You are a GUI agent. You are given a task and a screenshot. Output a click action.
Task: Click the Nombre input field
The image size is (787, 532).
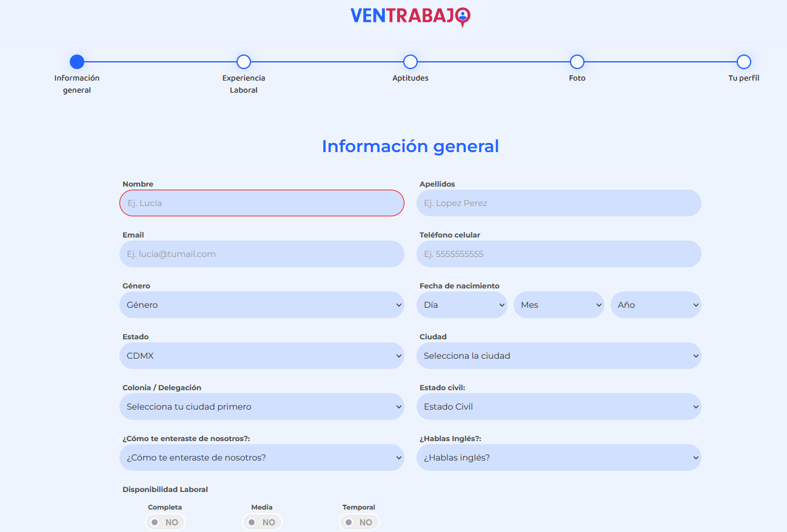[x=261, y=203]
